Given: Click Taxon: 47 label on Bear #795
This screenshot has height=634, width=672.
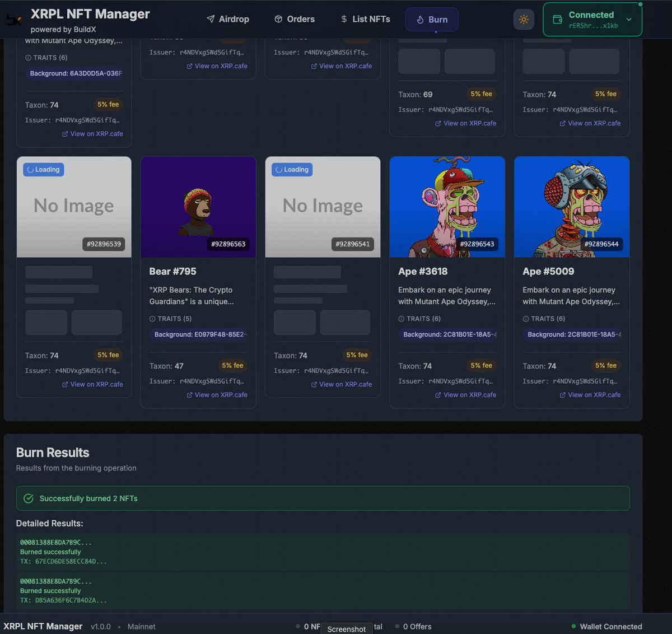Looking at the screenshot, I should 166,366.
